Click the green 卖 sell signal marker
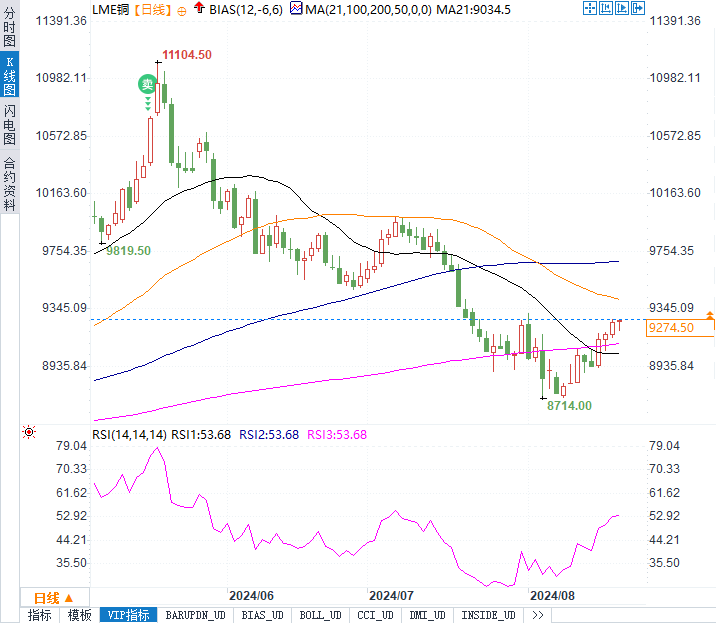 [x=147, y=84]
